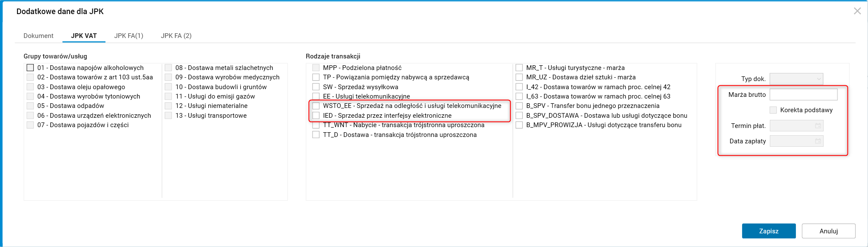Check 01 - Dostawa napojów alkoholowych
Image resolution: width=868 pixels, height=247 pixels.
[30, 68]
